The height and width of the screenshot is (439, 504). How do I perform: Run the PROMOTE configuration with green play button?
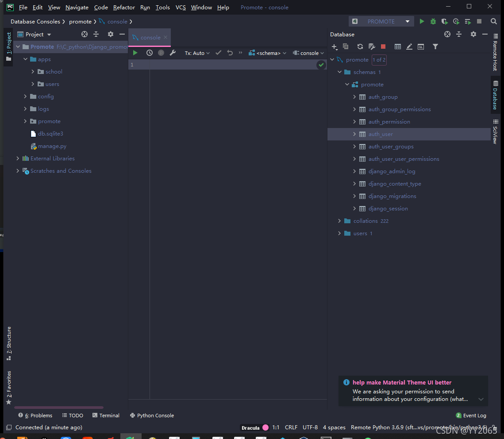click(x=422, y=21)
